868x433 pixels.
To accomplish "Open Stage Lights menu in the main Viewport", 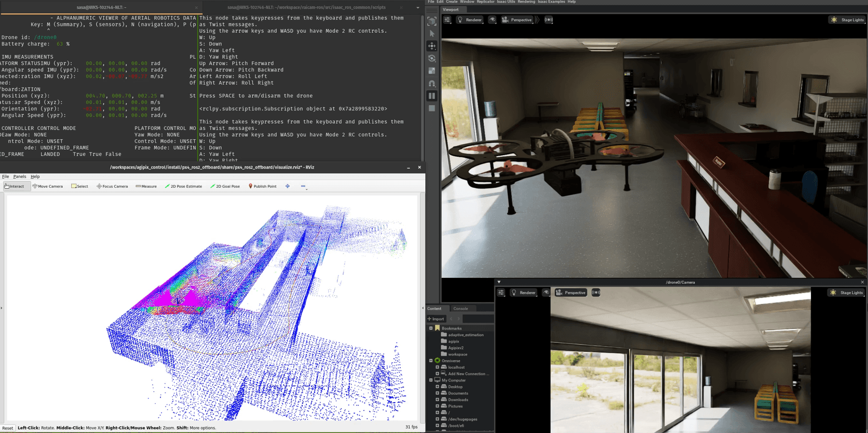I will 847,20.
